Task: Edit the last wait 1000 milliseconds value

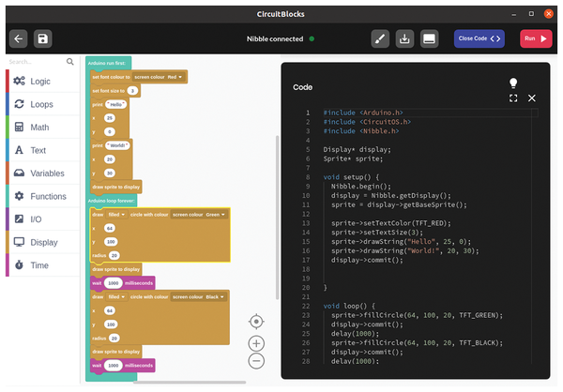Action: [x=114, y=366]
